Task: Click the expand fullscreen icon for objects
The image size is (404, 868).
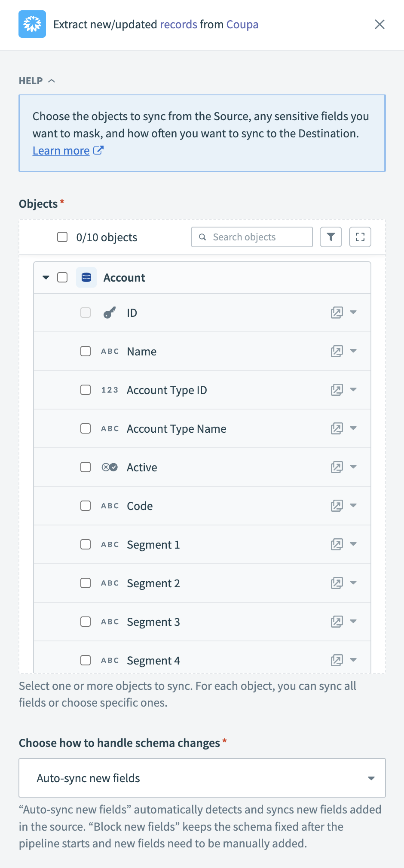Action: click(x=360, y=237)
